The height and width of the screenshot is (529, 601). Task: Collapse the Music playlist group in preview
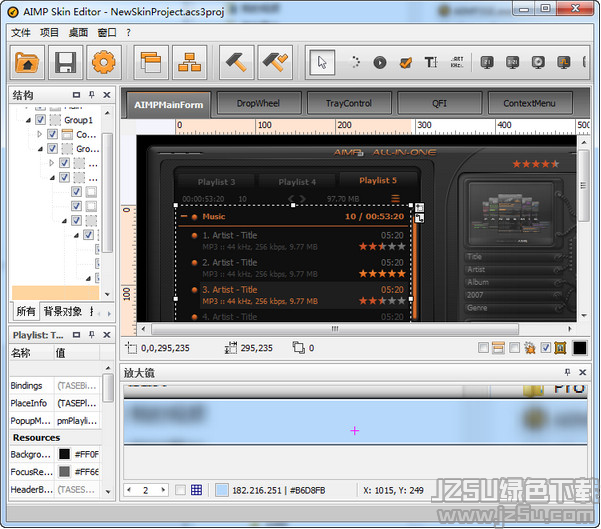click(x=184, y=217)
